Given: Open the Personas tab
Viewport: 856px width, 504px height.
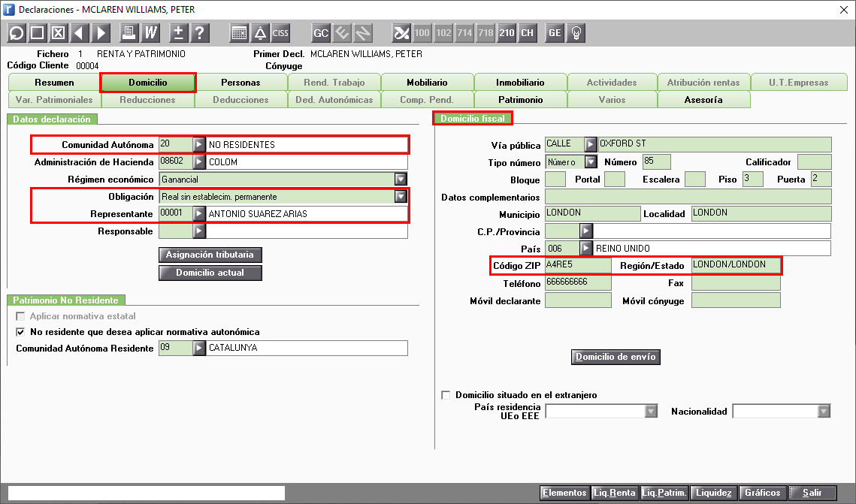Looking at the screenshot, I should click(x=240, y=83).
